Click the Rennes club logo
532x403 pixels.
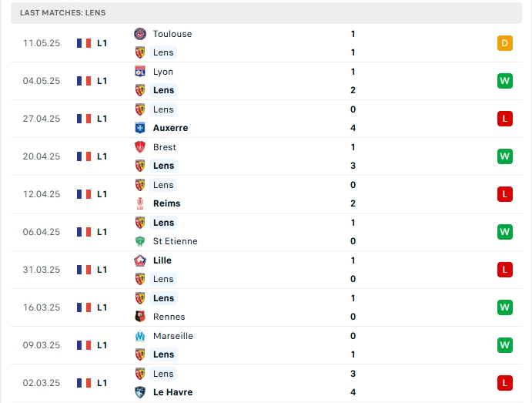[x=140, y=317]
